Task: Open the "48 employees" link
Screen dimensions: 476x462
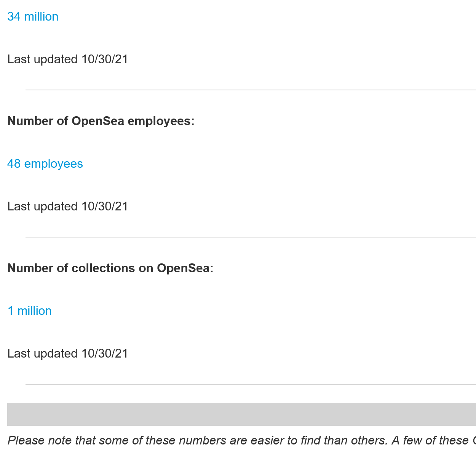Action: click(45, 164)
